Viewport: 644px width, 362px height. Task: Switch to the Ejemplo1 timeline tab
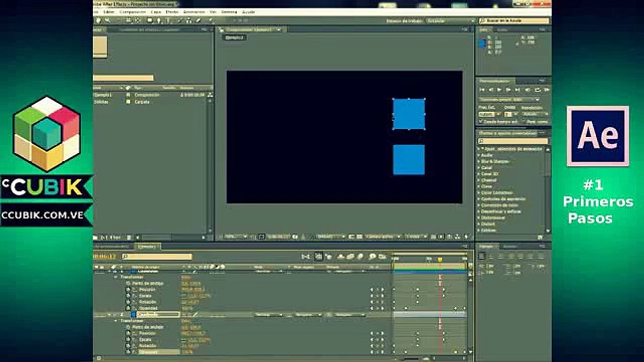pos(147,247)
